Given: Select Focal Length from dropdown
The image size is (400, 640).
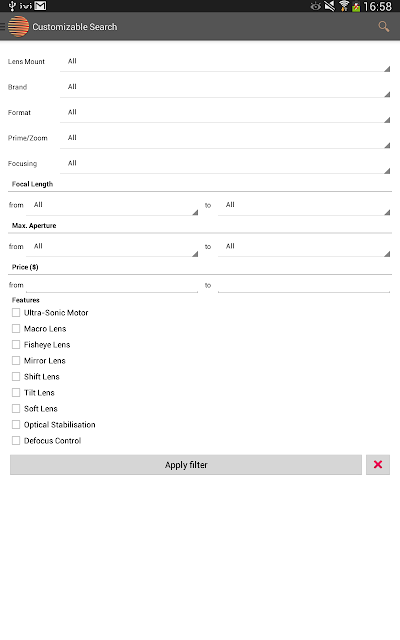Looking at the screenshot, I should [x=112, y=205].
